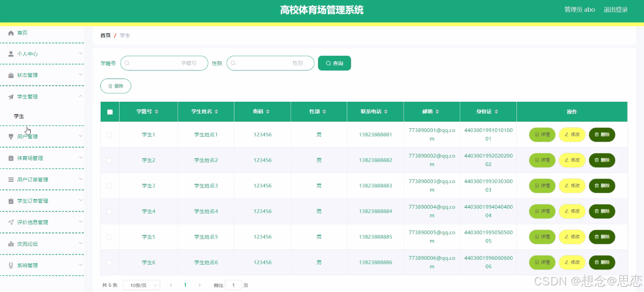Click sort arrows on 身份证 column header
The height and width of the screenshot is (292, 644).
tap(496, 112)
